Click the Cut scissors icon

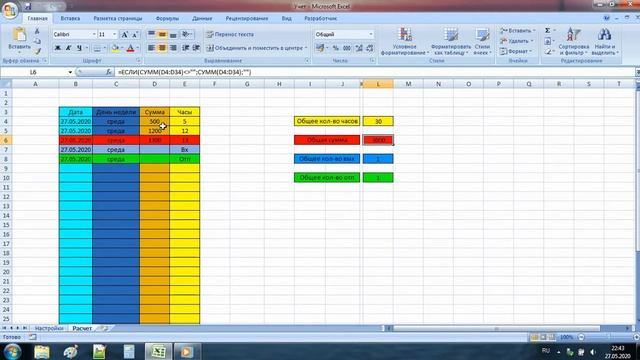point(37,32)
